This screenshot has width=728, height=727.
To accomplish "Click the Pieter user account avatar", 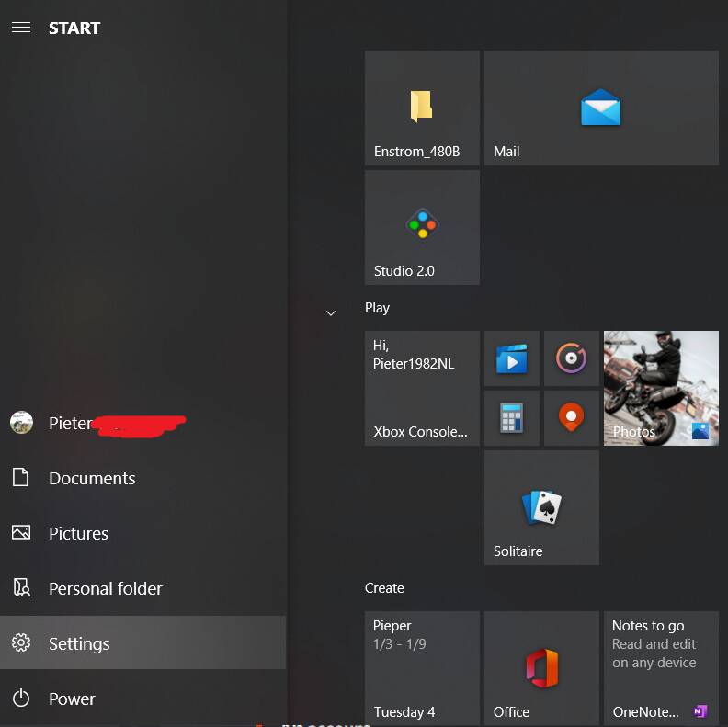I will pos(21,423).
